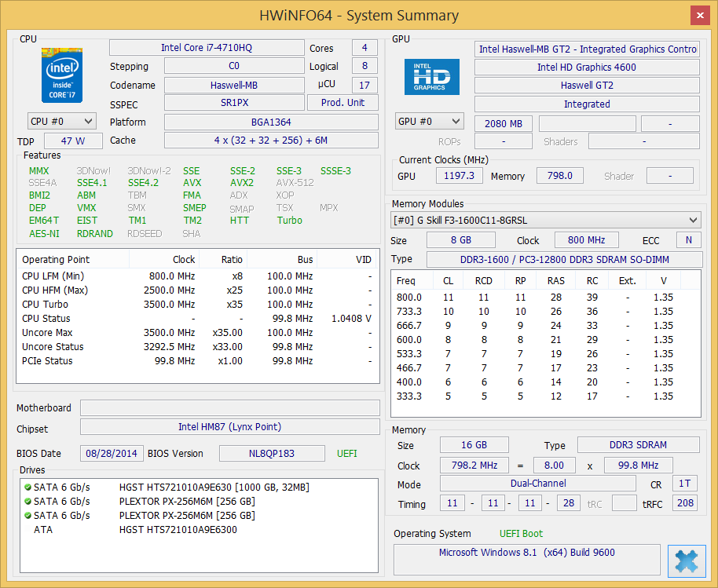Click the Ratio column header

[x=223, y=259]
